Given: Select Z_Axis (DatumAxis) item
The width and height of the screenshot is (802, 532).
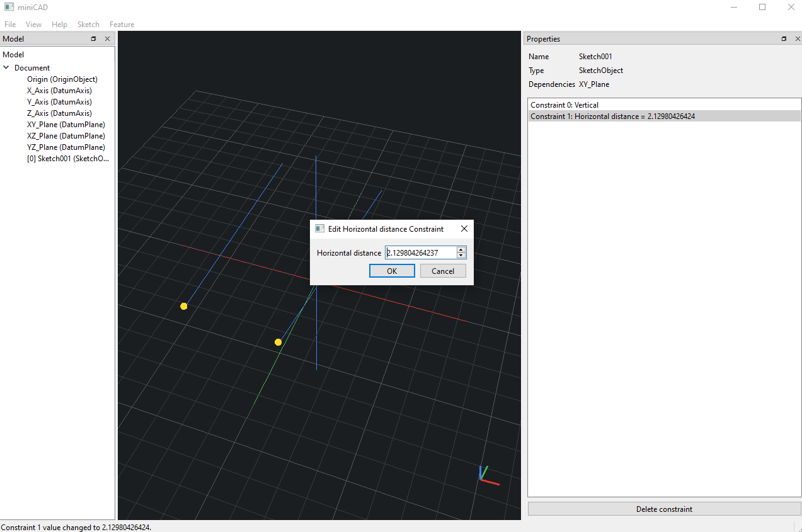Looking at the screenshot, I should click(59, 113).
